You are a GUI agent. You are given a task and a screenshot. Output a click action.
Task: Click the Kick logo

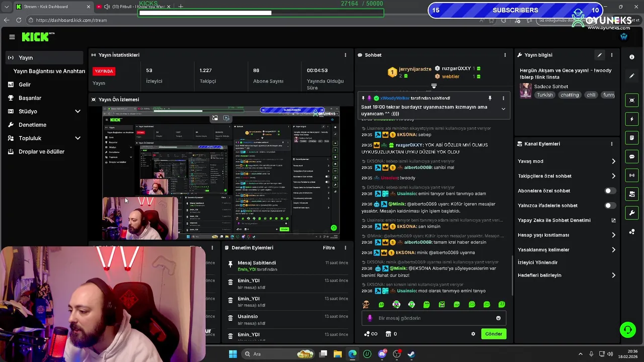coord(38,37)
